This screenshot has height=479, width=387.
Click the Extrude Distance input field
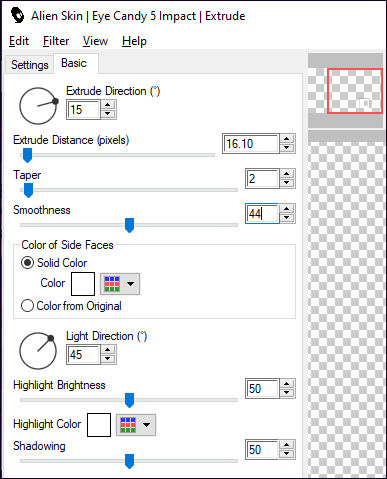251,144
